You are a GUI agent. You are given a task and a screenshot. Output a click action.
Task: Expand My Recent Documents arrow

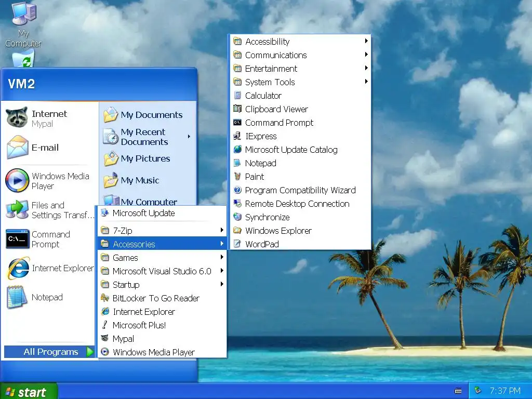click(x=189, y=137)
